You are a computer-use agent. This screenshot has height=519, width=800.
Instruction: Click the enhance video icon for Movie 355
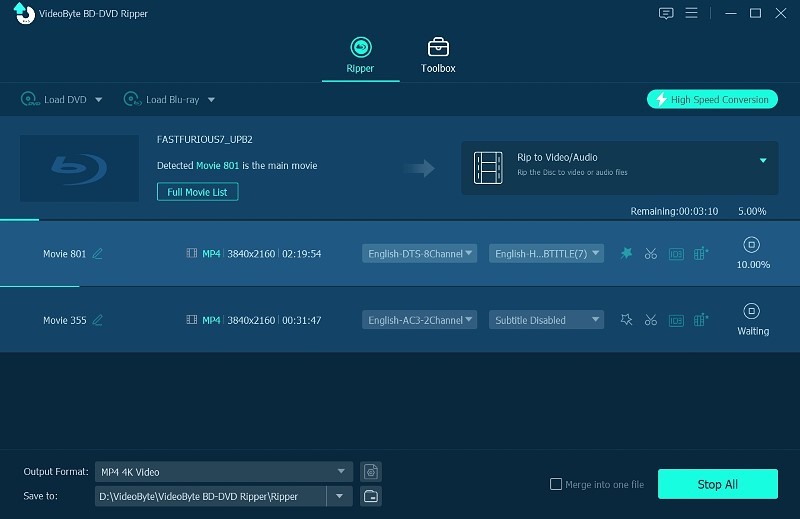coord(701,320)
